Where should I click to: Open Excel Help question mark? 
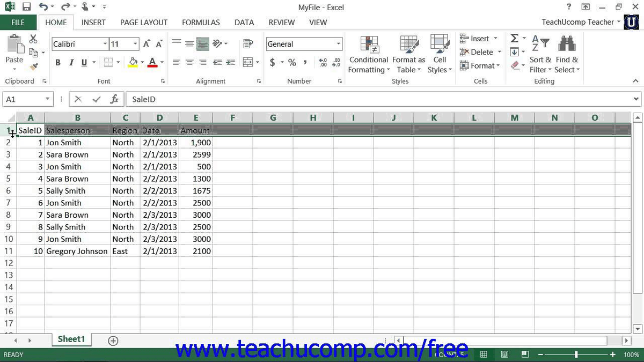tap(569, 8)
